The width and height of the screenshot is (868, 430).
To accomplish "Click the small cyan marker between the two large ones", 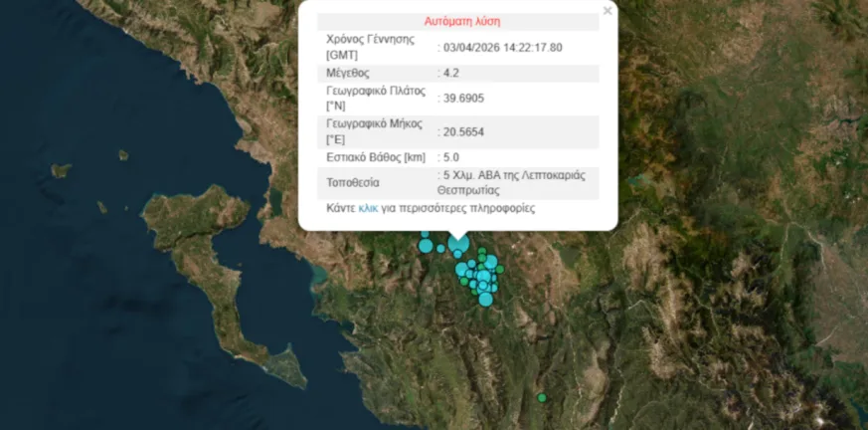I will [440, 248].
